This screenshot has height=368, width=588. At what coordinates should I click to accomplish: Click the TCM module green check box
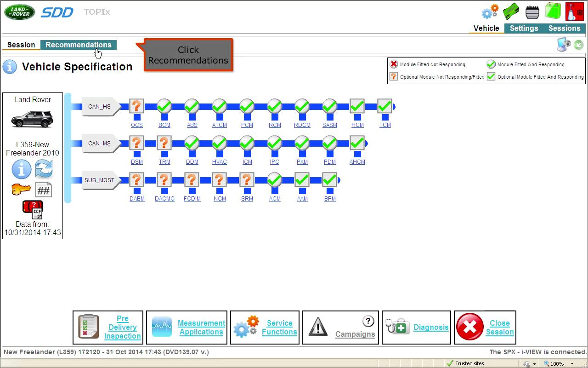tap(384, 107)
